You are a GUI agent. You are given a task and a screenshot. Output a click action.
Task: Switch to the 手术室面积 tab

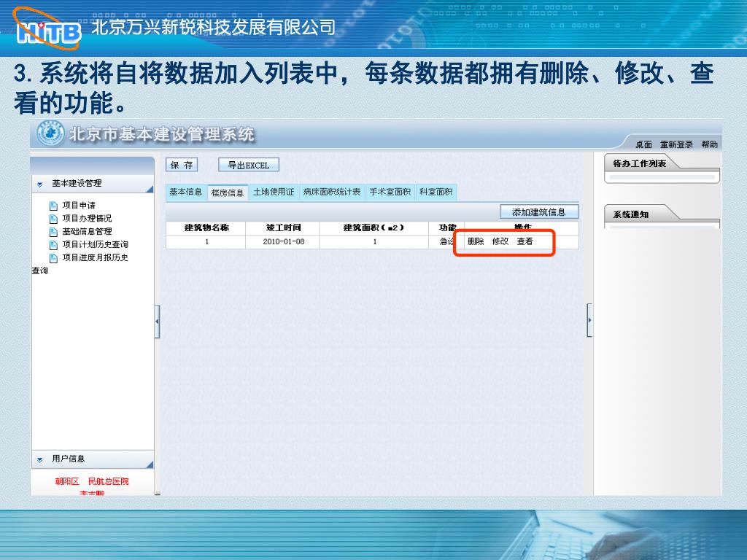click(x=390, y=192)
